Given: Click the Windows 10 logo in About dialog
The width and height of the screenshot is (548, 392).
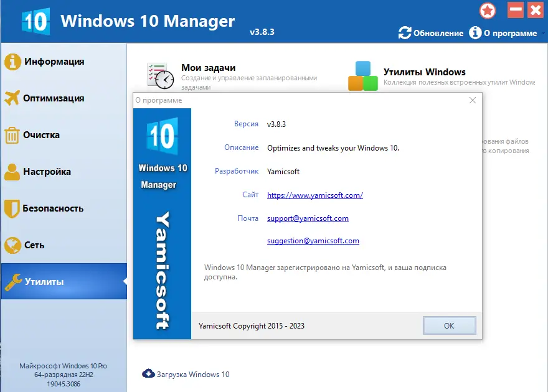Looking at the screenshot, I should click(x=163, y=136).
